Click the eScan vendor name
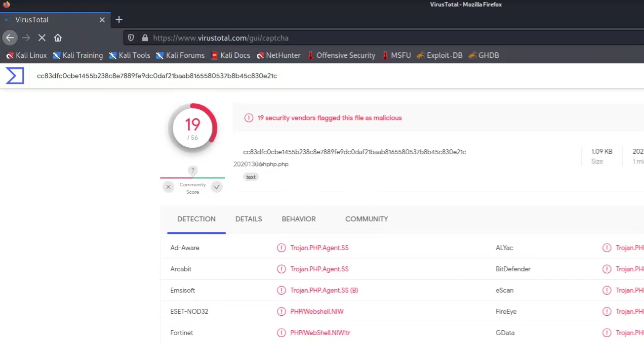The image size is (644, 343). (505, 290)
